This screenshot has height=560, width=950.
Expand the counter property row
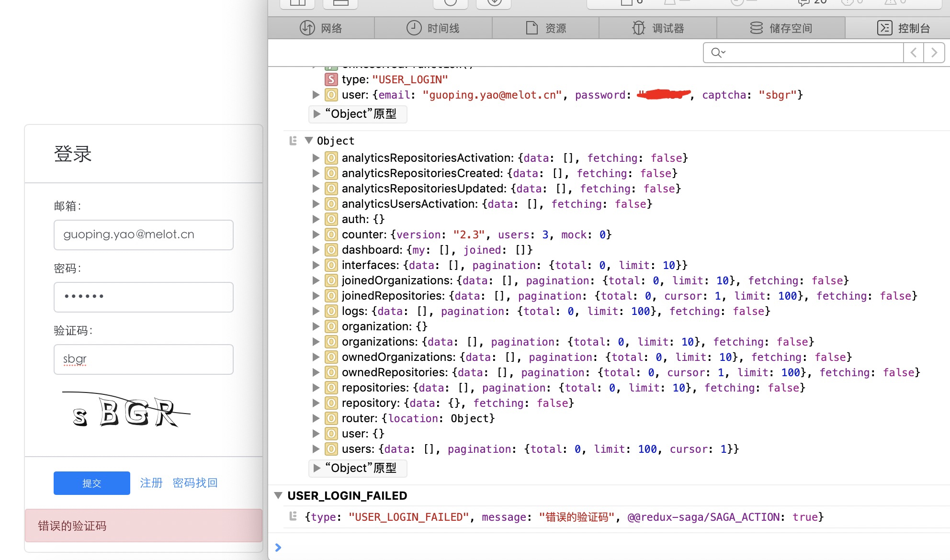(316, 235)
